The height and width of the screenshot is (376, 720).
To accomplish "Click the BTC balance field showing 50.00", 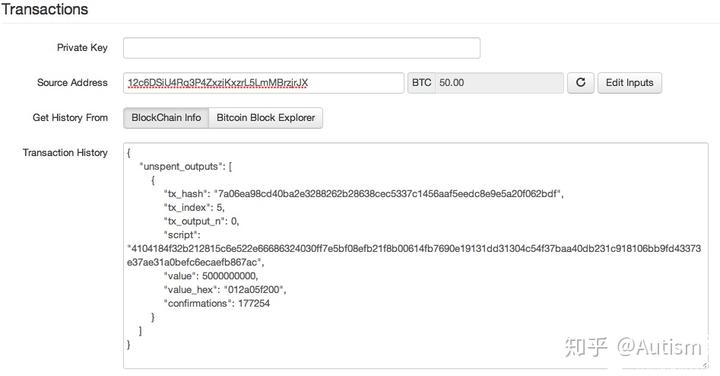I will (499, 83).
